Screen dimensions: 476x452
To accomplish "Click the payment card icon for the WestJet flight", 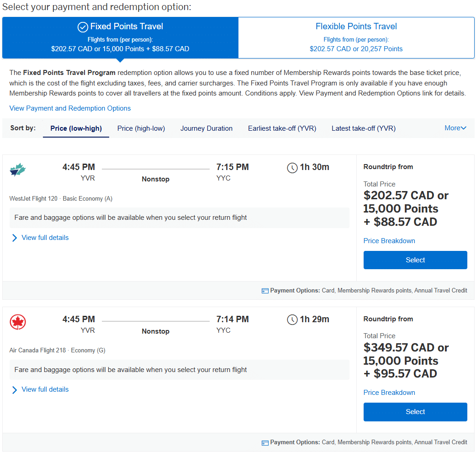I will 265,290.
